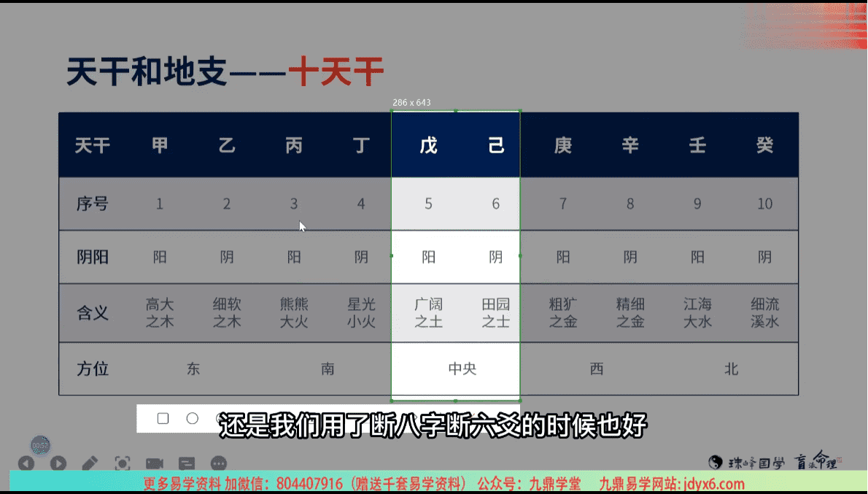Open the video camera recording icon
This screenshot has height=494, width=868.
click(x=154, y=463)
